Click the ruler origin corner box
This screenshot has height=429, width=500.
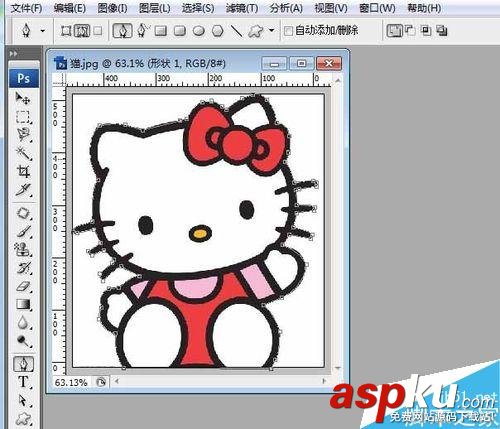pyautogui.click(x=59, y=80)
